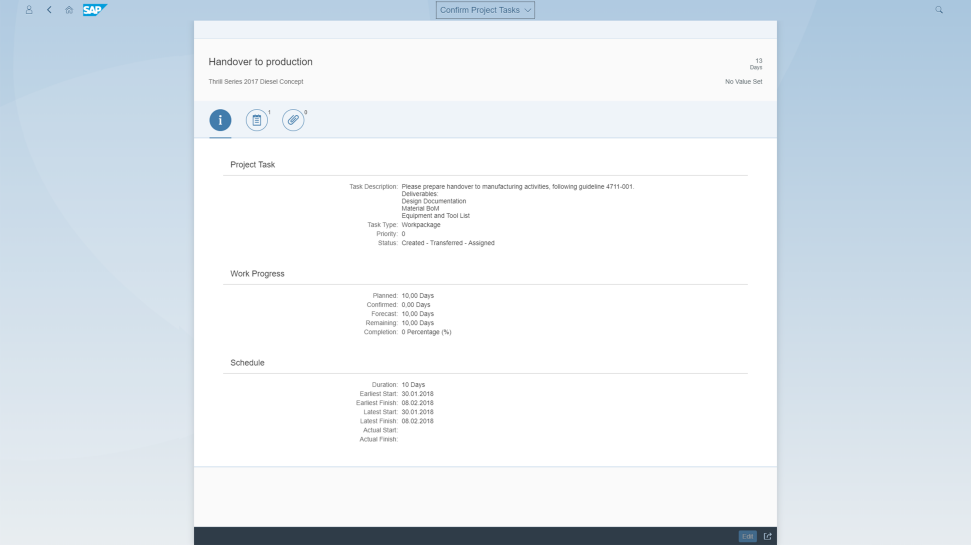Go back with the back arrow

pyautogui.click(x=49, y=10)
